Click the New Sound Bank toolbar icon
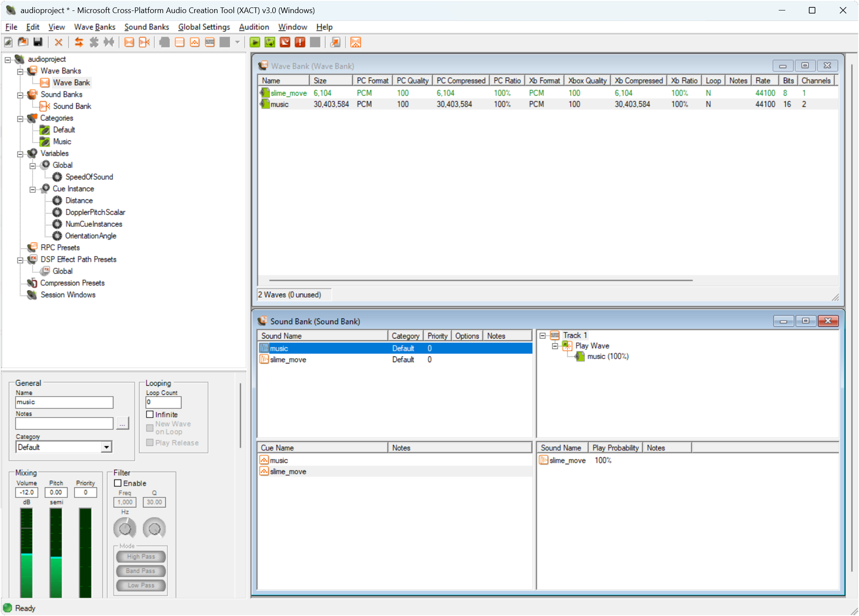This screenshot has width=859, height=616. tap(144, 42)
